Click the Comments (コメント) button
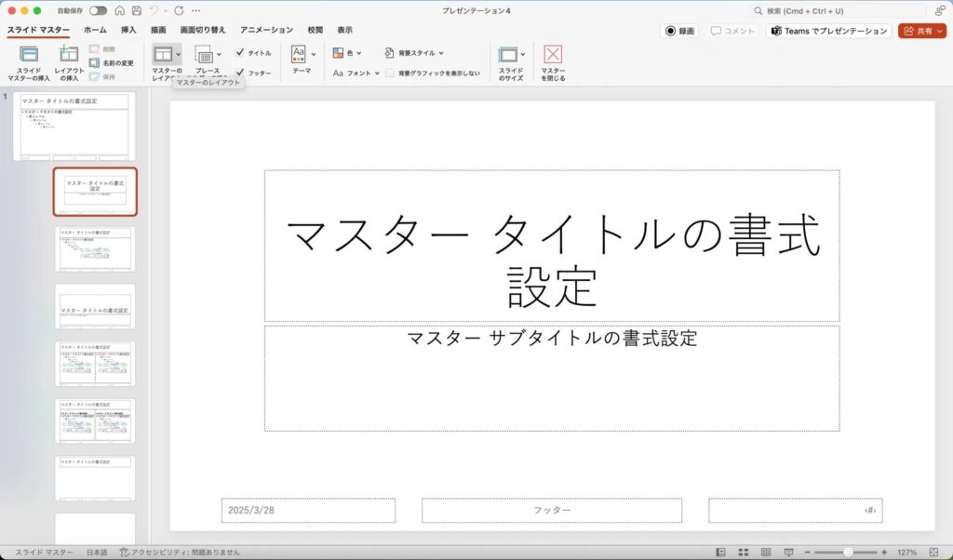This screenshot has width=953, height=560. point(732,31)
